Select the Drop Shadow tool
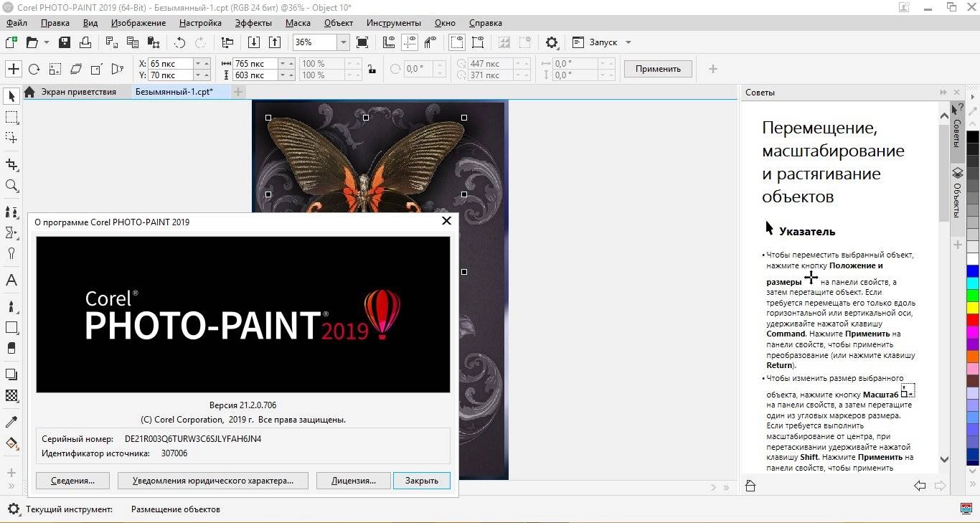This screenshot has width=980, height=523. click(11, 374)
